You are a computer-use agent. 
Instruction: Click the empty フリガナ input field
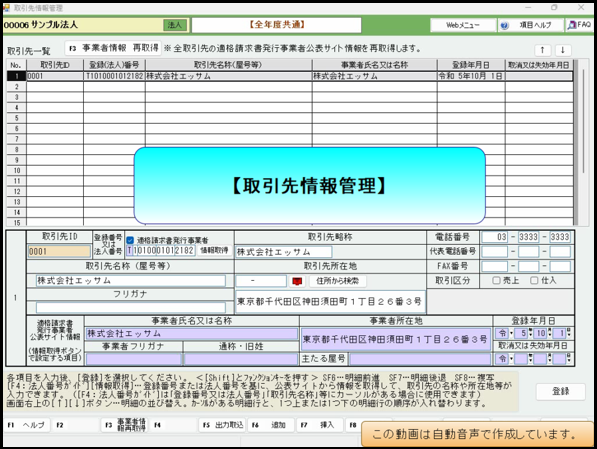click(x=131, y=308)
